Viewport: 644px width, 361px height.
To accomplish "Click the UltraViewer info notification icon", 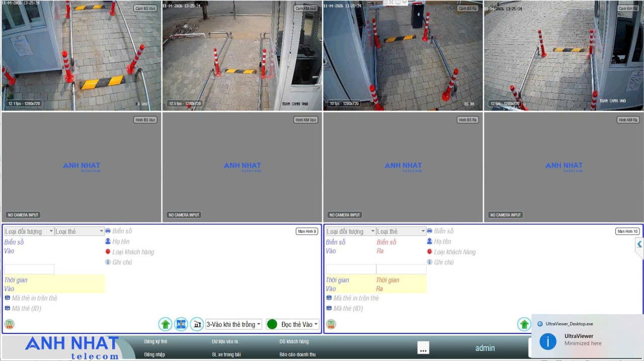I will [x=547, y=342].
